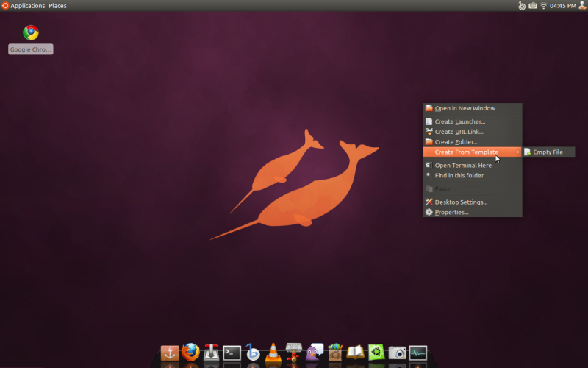Launch Pidgin messenger from the dock
The height and width of the screenshot is (368, 588).
click(315, 353)
